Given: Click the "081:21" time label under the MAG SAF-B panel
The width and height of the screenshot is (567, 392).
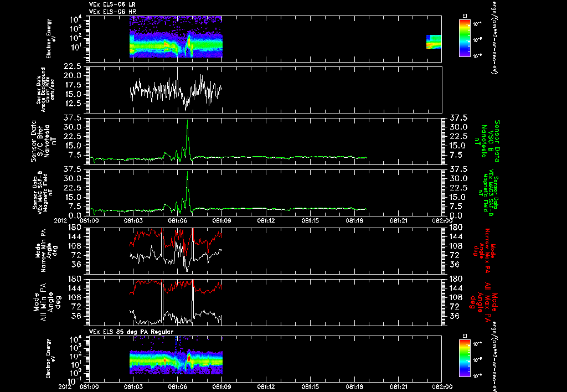Looking at the screenshot, I should (x=399, y=220).
